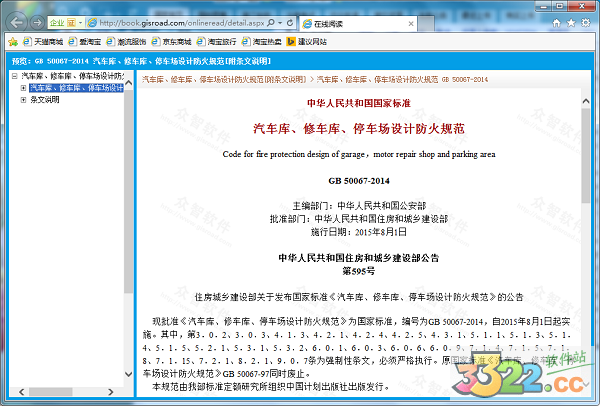Click tree panel scroll up arrow
600x406 pixels.
[129, 82]
